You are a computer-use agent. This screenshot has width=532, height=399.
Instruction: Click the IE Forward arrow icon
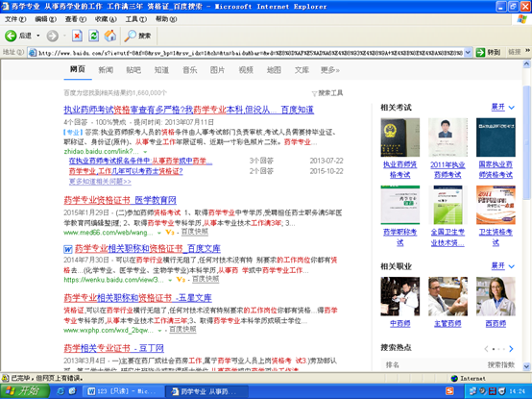point(52,36)
